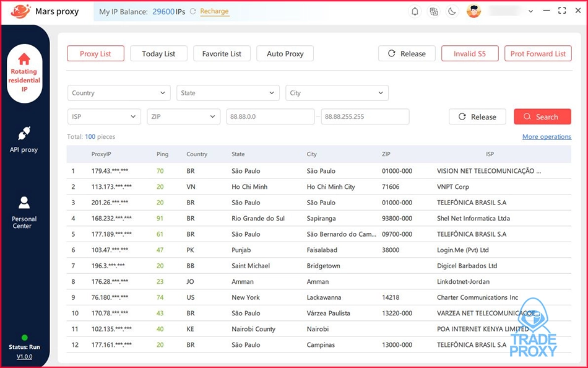Open the Auto Proxy tab
The width and height of the screenshot is (588, 368).
coord(285,54)
